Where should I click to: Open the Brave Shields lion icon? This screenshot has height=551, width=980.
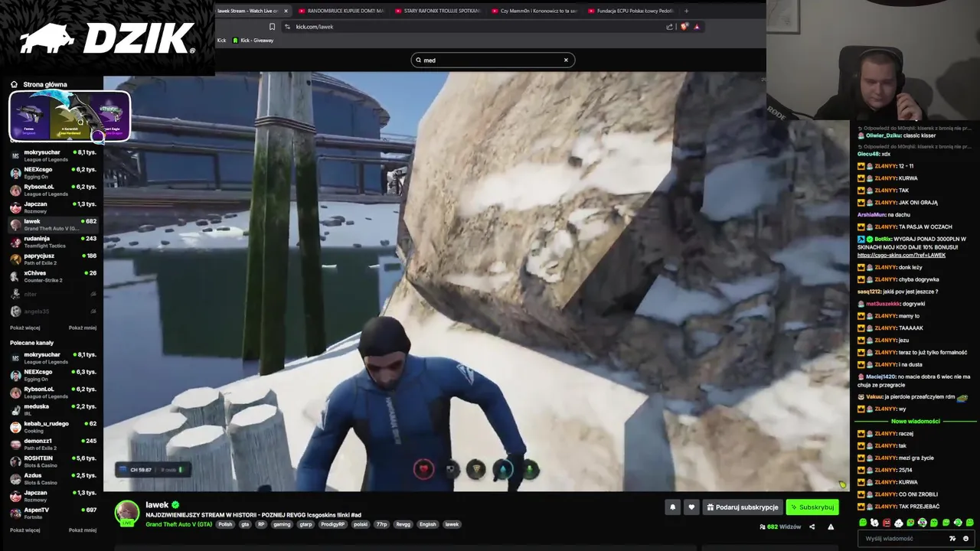tap(684, 27)
